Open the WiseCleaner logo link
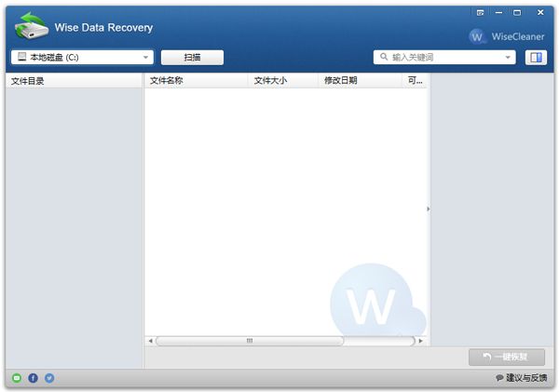 pos(507,36)
